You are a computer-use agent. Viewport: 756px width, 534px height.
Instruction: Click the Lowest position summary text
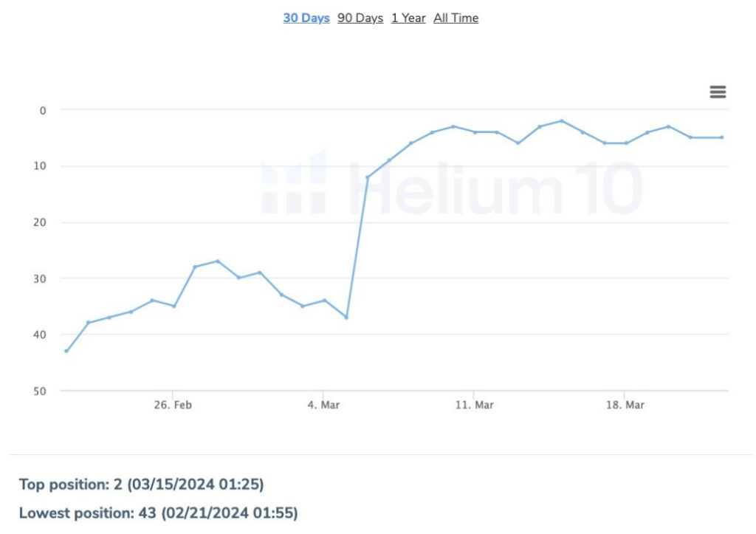click(160, 513)
